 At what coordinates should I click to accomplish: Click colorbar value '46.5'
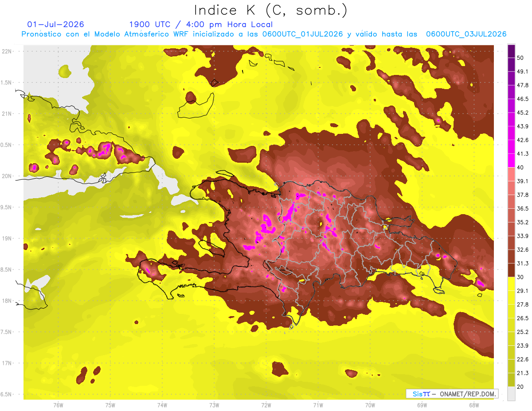coord(522,99)
